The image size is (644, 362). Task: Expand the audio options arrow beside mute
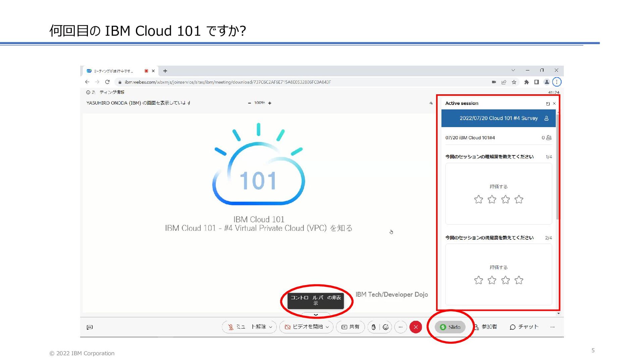coord(271,327)
